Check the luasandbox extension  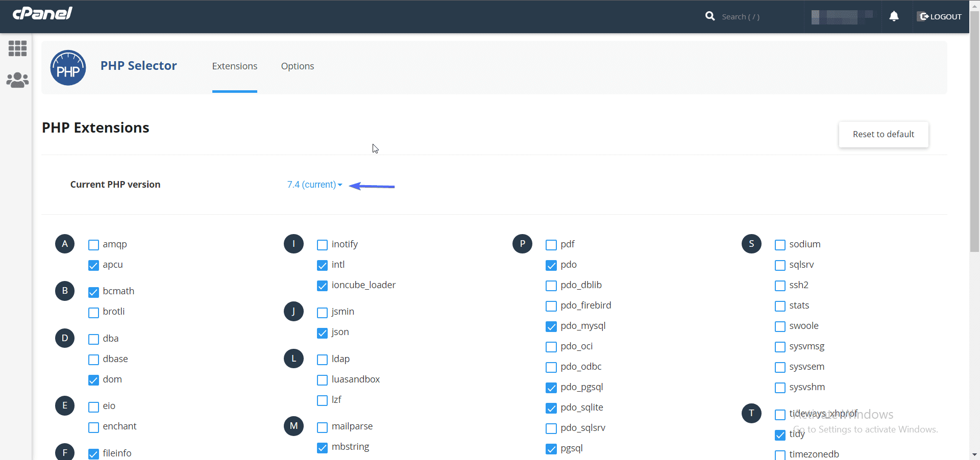tap(322, 380)
